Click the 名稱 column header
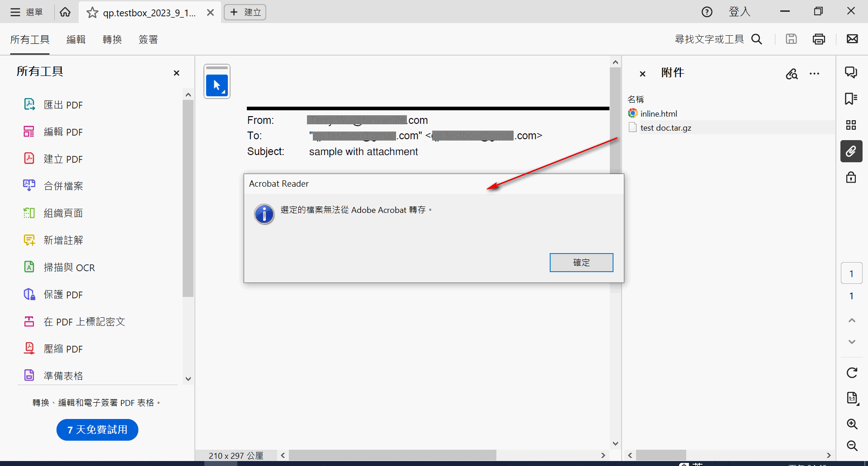Image resolution: width=868 pixels, height=466 pixels. 636,99
